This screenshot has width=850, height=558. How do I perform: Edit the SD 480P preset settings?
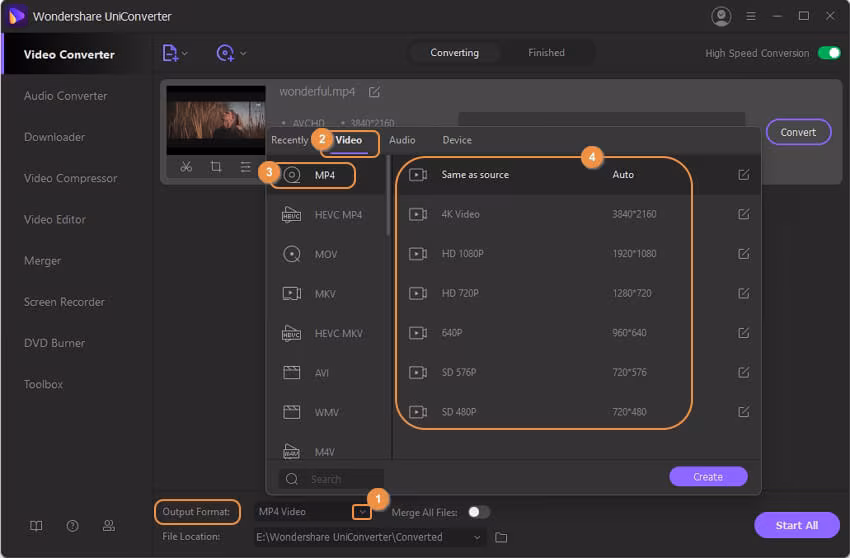(744, 412)
